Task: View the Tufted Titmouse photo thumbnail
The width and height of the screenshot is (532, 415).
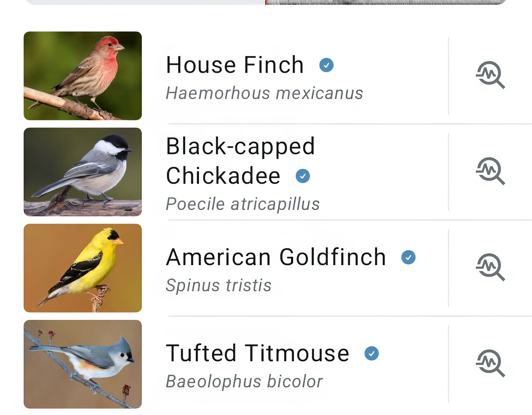Action: pos(83,364)
